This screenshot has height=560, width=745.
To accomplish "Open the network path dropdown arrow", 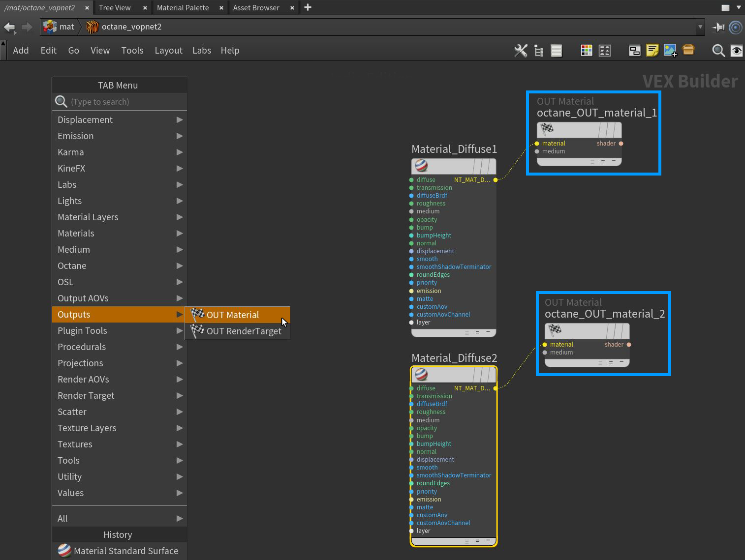I will 700,27.
